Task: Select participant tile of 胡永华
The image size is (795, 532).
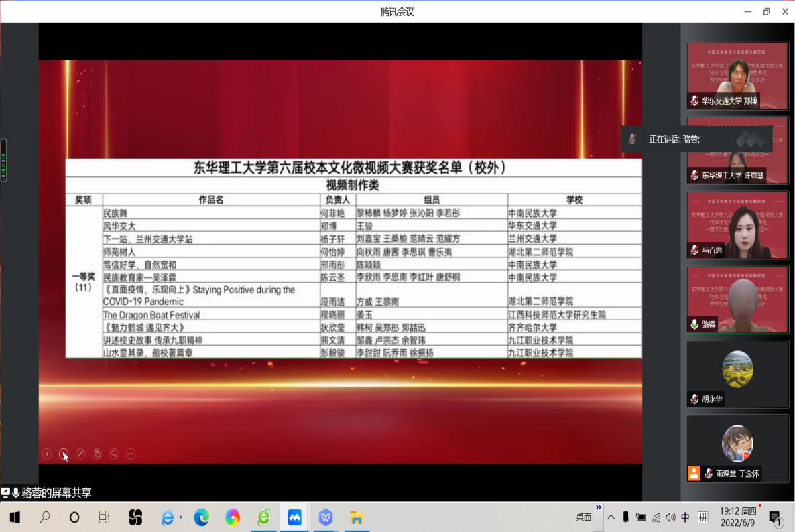Action: (x=737, y=374)
